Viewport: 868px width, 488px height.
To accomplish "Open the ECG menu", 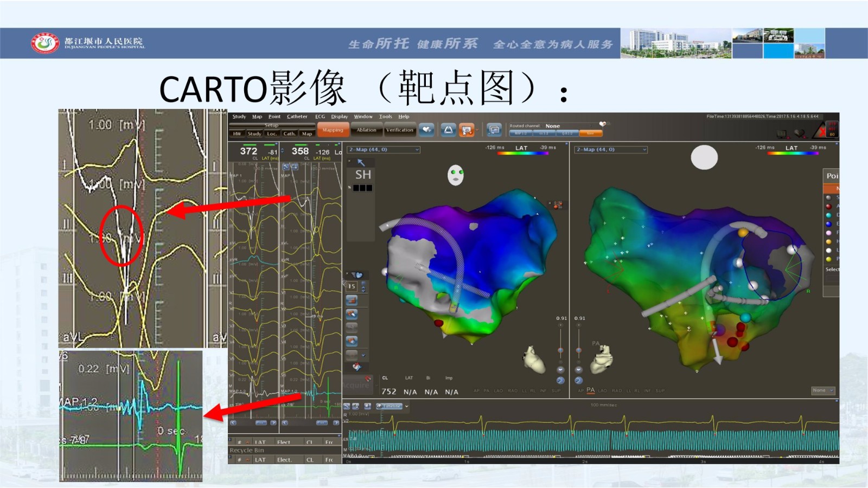I will coord(320,117).
